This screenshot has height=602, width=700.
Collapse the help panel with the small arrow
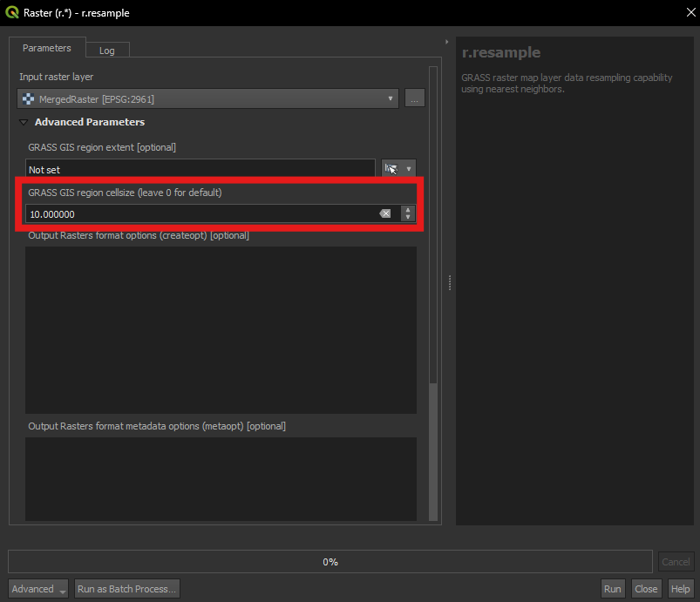point(446,41)
